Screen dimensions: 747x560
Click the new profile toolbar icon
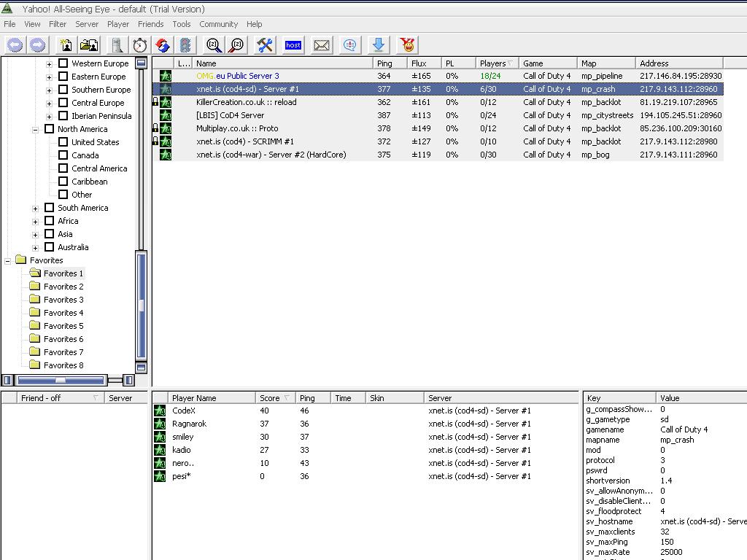click(66, 45)
